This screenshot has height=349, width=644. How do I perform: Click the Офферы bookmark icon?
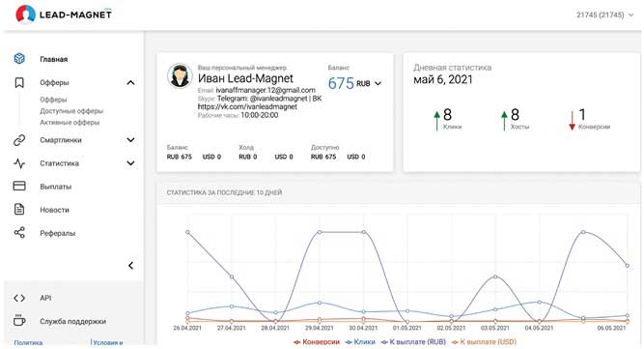tap(19, 82)
